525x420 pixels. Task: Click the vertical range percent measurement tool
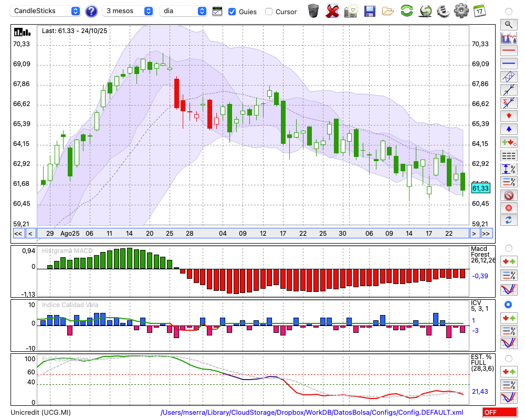509,169
